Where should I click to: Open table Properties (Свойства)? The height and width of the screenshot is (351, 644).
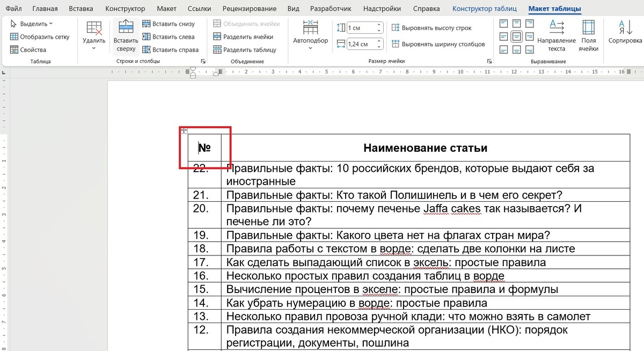(x=28, y=49)
